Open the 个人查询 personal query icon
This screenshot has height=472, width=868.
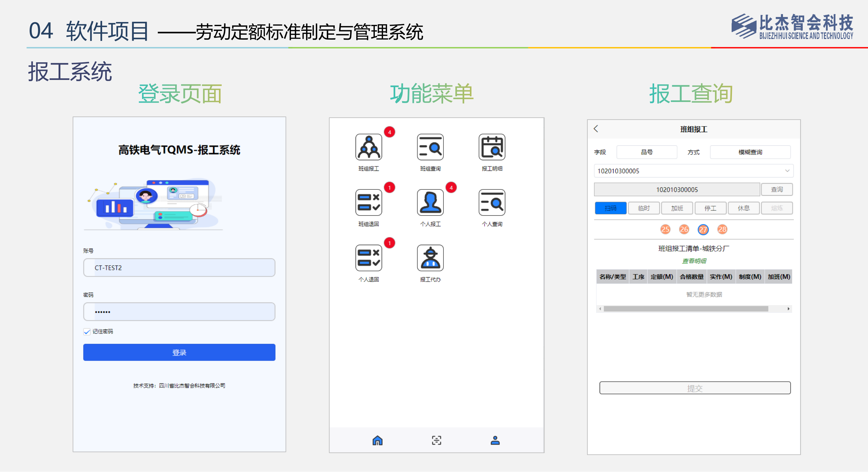tap(492, 203)
